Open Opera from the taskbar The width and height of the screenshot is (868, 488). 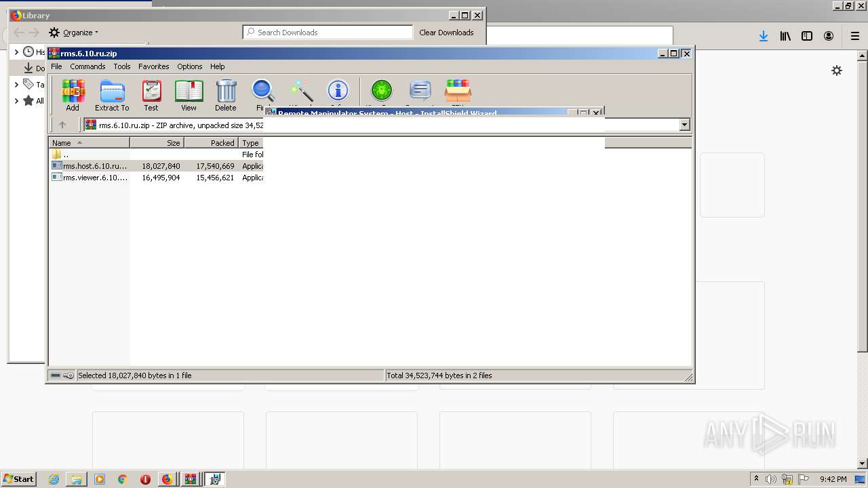145,479
